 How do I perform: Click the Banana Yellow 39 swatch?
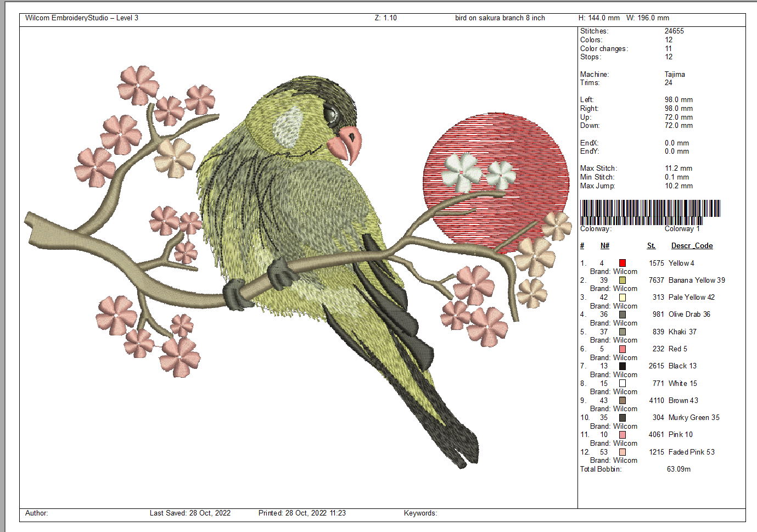[623, 280]
